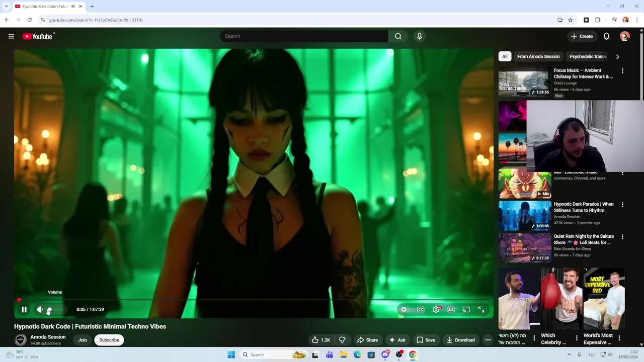The image size is (644, 362).
Task: Download the video
Action: [460, 340]
